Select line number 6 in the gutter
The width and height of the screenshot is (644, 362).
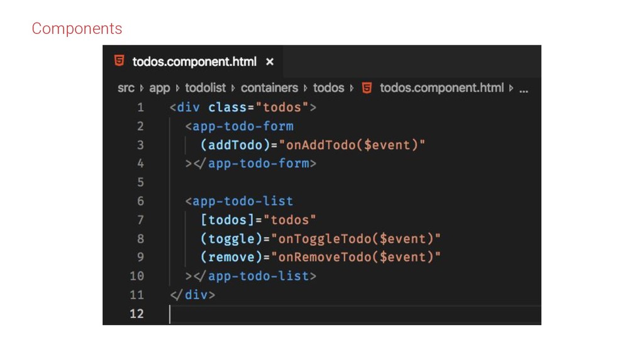[x=140, y=201]
